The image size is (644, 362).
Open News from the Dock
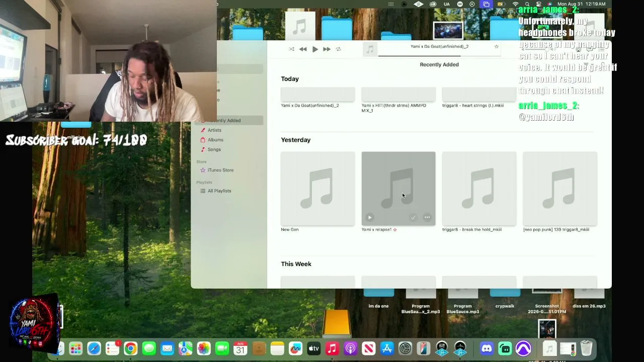tap(369, 348)
